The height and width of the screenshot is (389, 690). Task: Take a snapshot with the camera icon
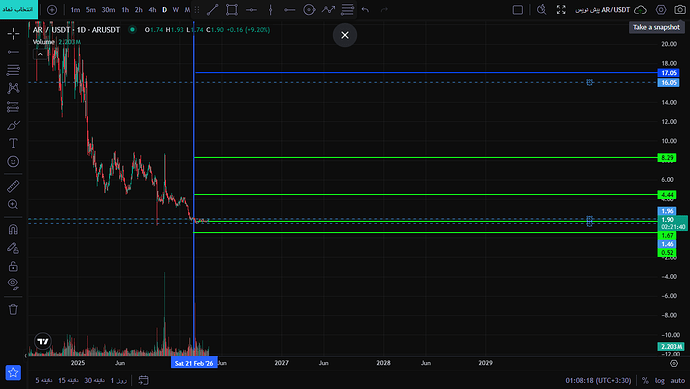click(x=680, y=10)
